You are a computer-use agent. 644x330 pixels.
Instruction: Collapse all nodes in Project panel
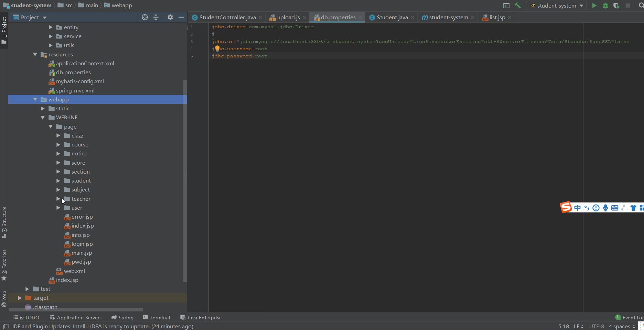[156, 17]
